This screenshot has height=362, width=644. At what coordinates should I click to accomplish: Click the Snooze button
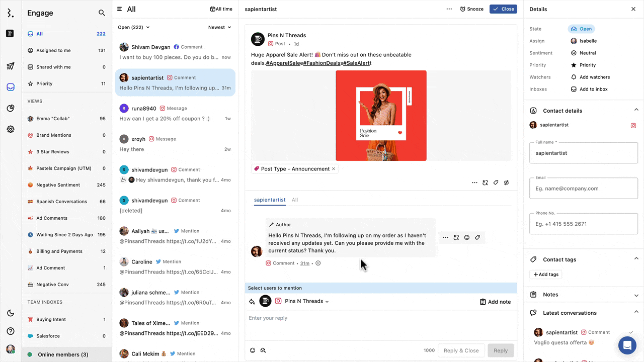pyautogui.click(x=472, y=9)
